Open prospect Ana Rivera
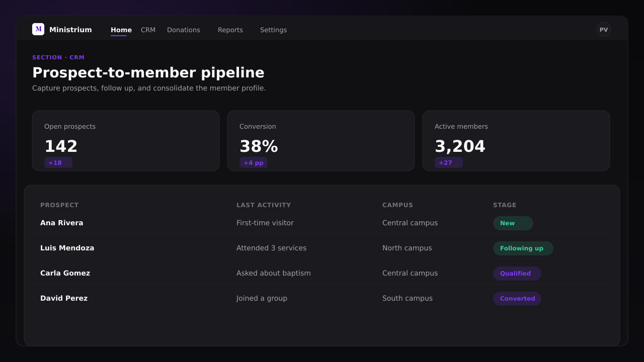Screen dimensions: 644x362 click(x=62, y=223)
